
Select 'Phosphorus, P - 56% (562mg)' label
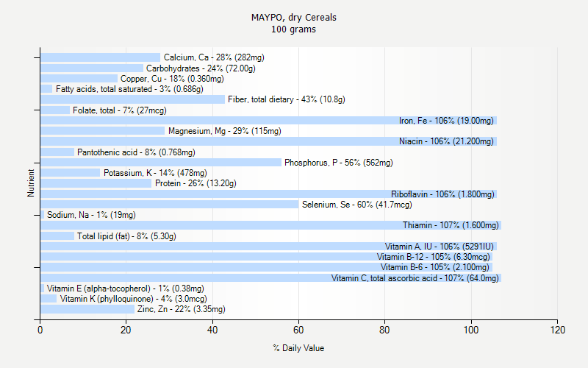(x=339, y=163)
